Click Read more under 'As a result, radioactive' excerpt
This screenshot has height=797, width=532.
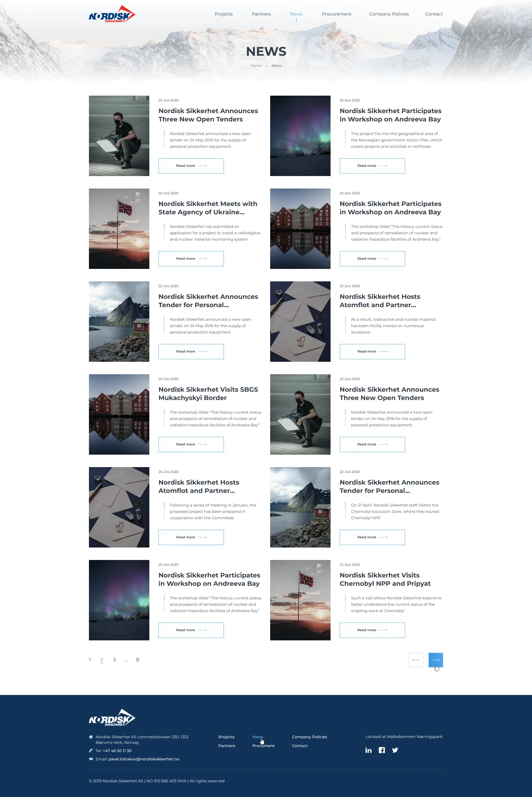(x=372, y=351)
